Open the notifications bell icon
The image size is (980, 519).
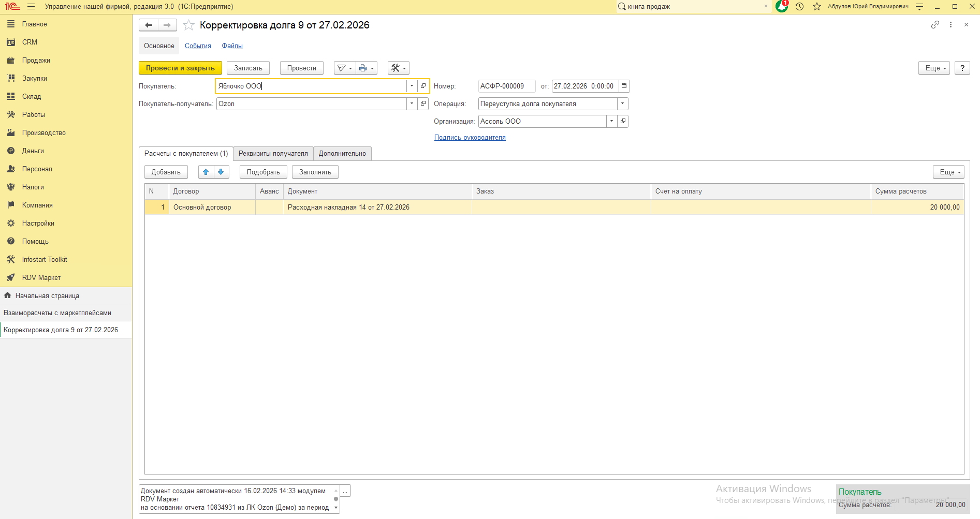(782, 6)
